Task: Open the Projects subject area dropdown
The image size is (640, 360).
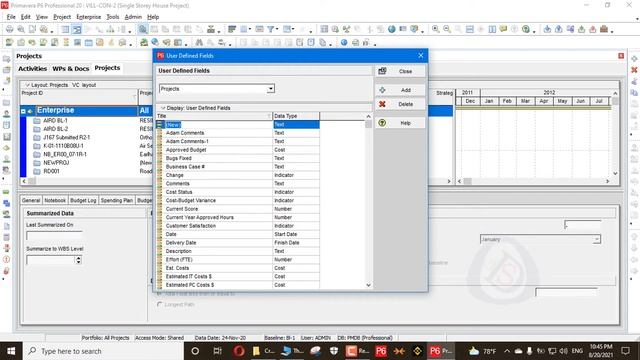Action: [271, 89]
